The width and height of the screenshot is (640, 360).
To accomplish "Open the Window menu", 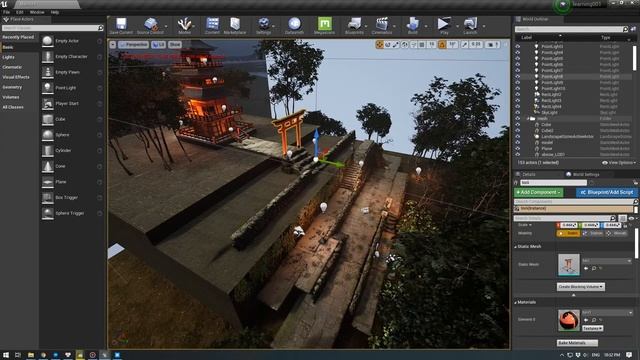I will pyautogui.click(x=37, y=12).
